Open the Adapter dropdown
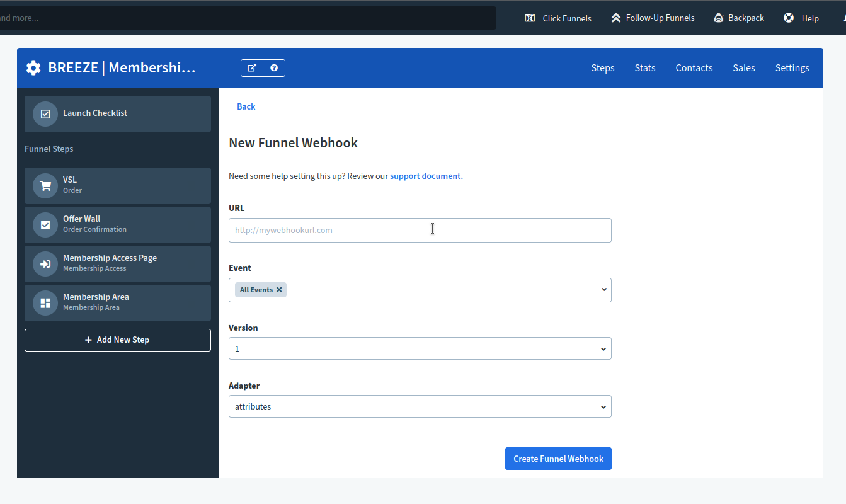 pos(420,406)
